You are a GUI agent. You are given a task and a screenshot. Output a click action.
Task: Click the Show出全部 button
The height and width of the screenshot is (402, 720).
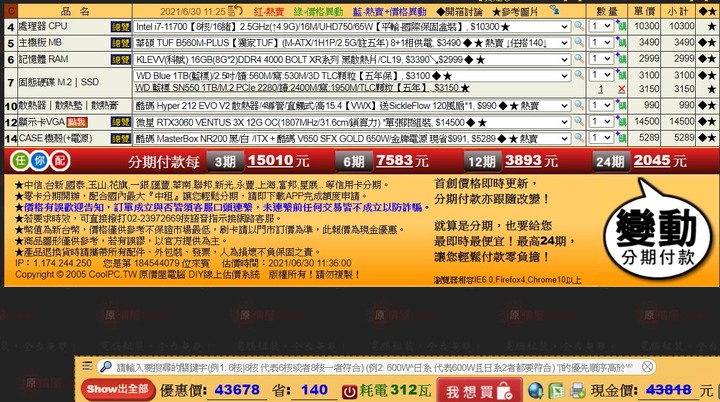click(x=118, y=389)
